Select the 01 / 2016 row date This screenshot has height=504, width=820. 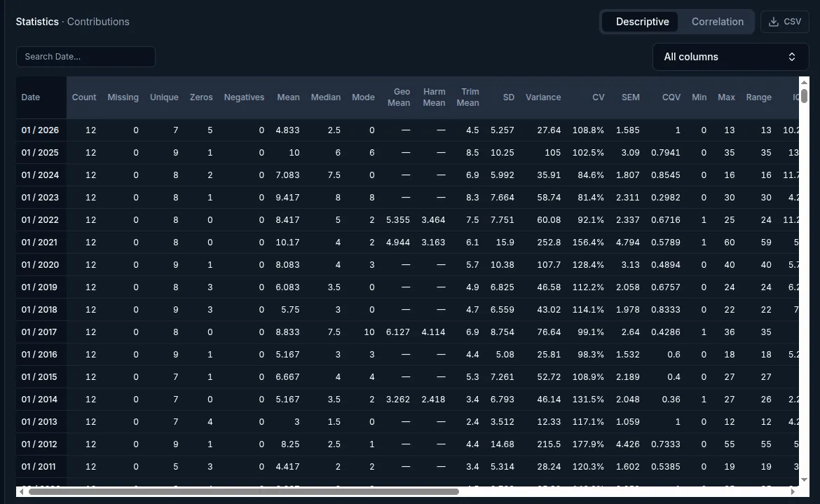click(39, 355)
